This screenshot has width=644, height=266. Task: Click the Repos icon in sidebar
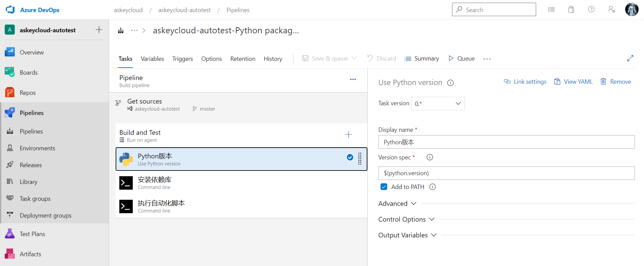[x=10, y=92]
